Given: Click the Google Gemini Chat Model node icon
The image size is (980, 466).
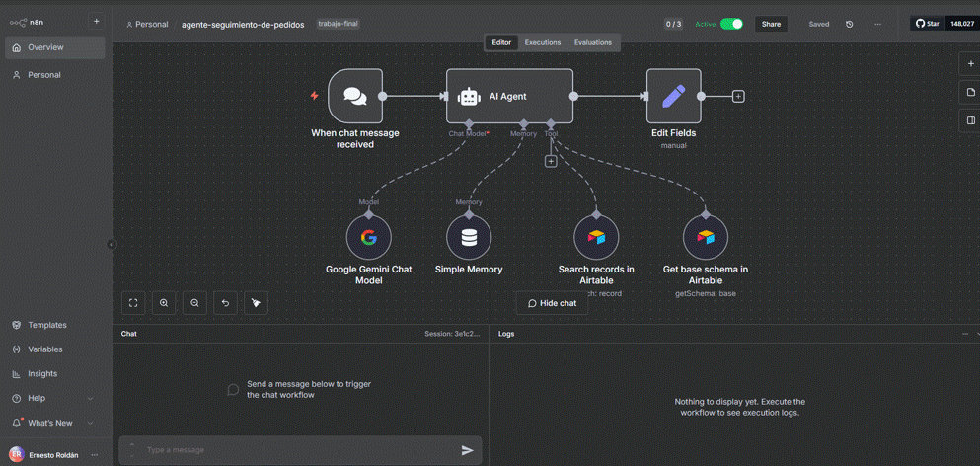Looking at the screenshot, I should click(368, 238).
